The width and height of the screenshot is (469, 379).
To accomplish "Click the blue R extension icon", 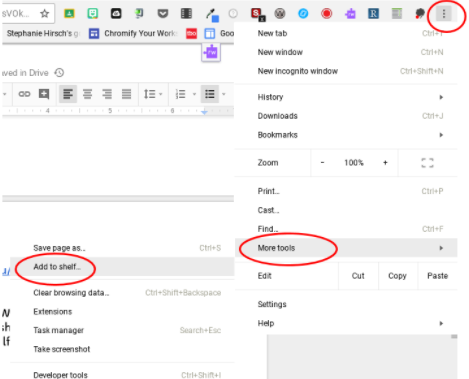I will [x=373, y=14].
